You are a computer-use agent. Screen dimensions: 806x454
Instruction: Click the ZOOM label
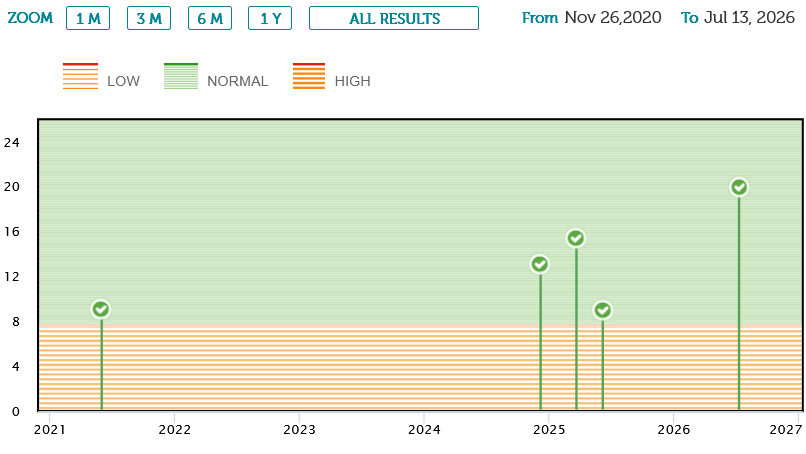click(x=30, y=18)
